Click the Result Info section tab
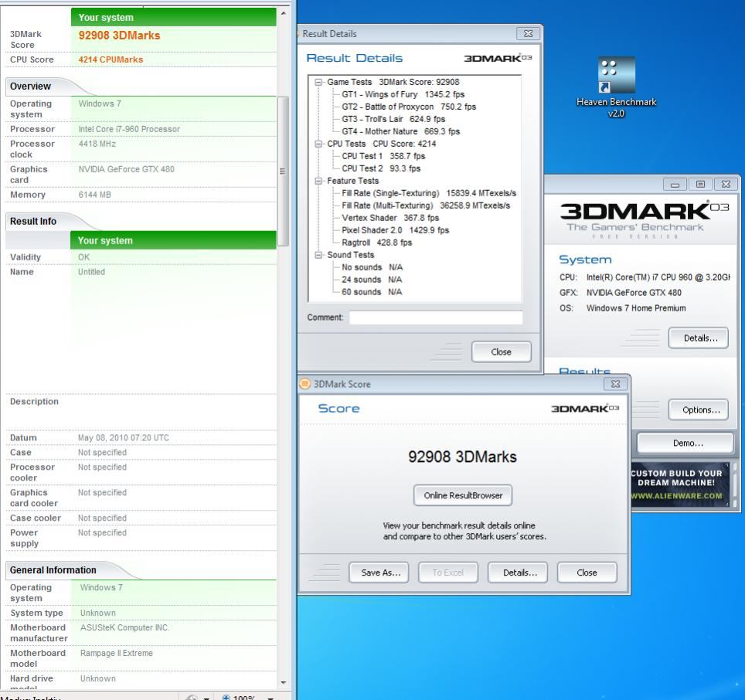Image resolution: width=745 pixels, height=700 pixels. 32,221
